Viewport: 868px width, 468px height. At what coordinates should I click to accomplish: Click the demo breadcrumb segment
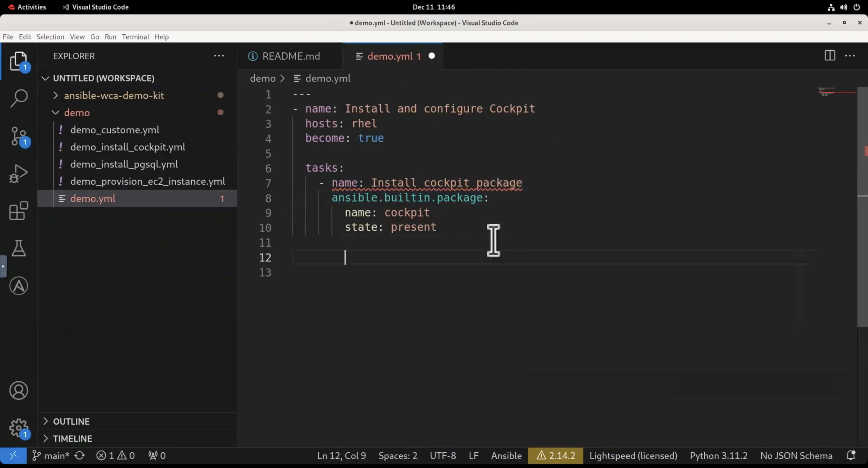263,78
